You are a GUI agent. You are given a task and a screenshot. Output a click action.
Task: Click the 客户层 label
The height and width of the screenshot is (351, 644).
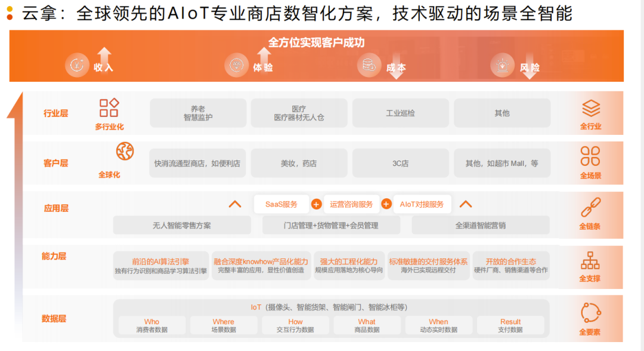coord(56,163)
